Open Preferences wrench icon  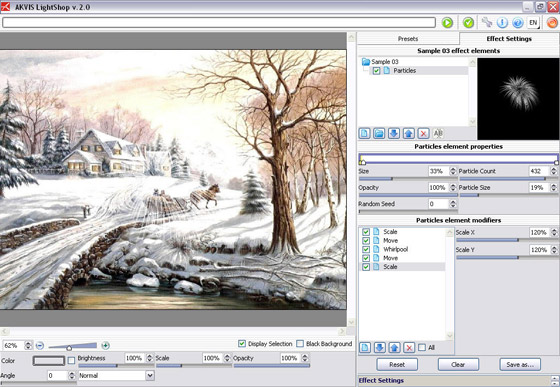486,22
